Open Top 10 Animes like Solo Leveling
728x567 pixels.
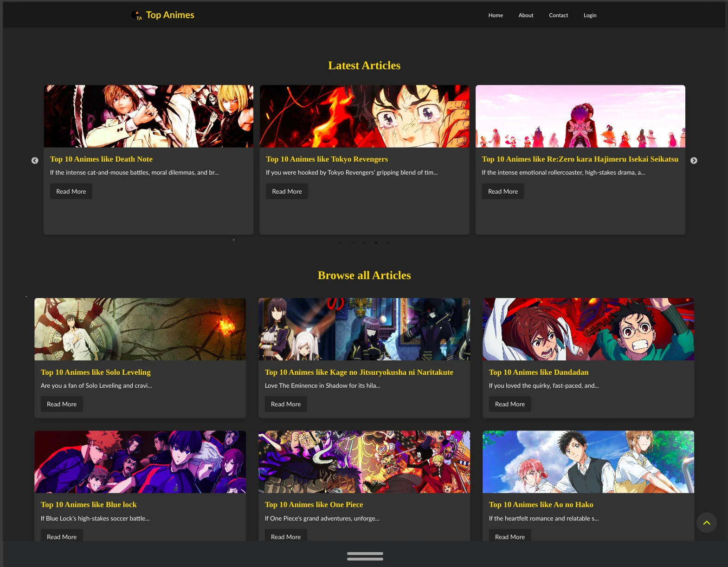coord(96,372)
